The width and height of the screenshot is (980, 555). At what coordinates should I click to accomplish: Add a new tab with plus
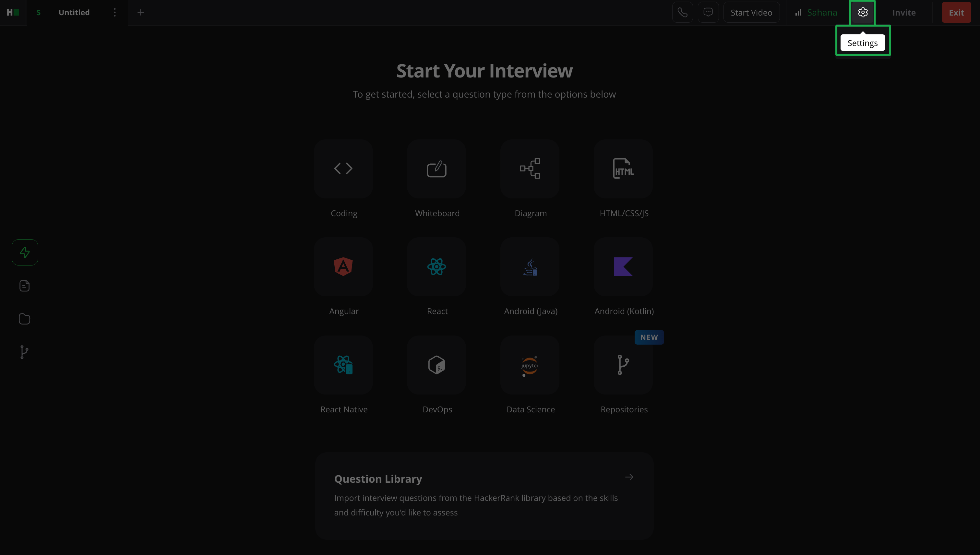click(140, 13)
